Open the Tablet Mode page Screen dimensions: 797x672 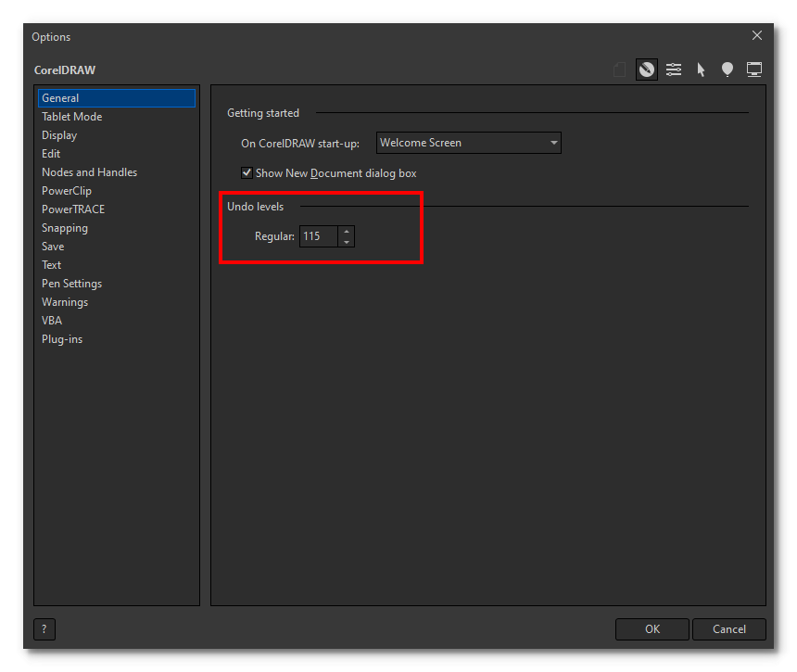[x=117, y=117]
